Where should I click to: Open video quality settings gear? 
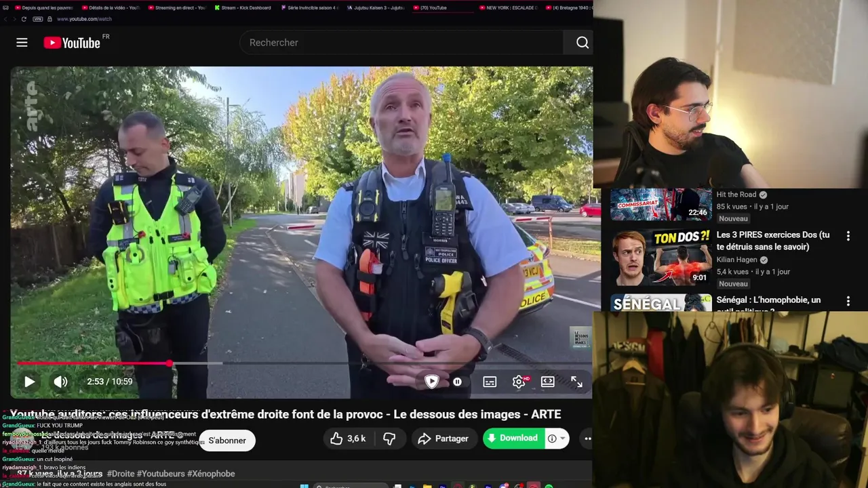click(x=519, y=382)
